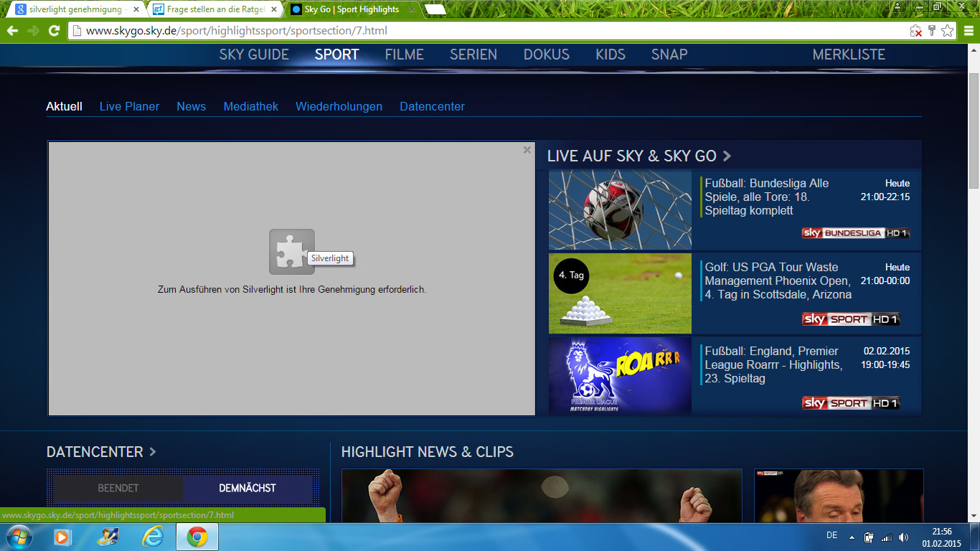
Task: Click the browser back arrow
Action: (12, 31)
